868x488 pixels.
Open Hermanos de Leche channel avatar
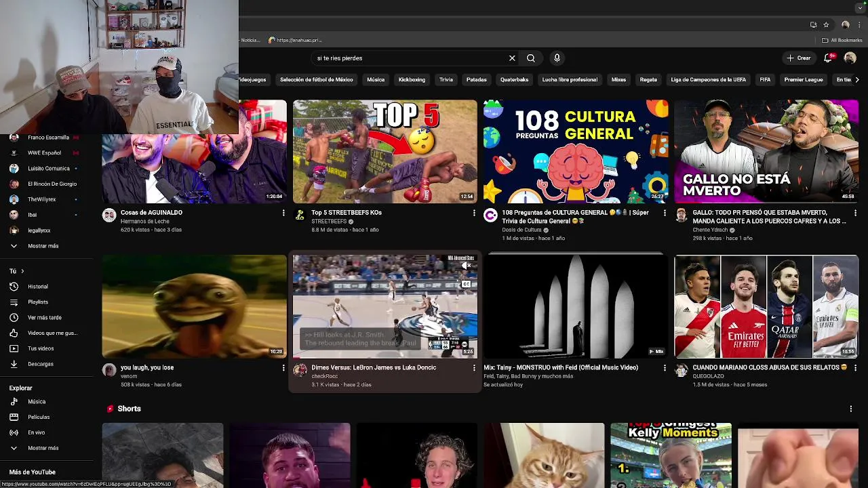point(109,216)
